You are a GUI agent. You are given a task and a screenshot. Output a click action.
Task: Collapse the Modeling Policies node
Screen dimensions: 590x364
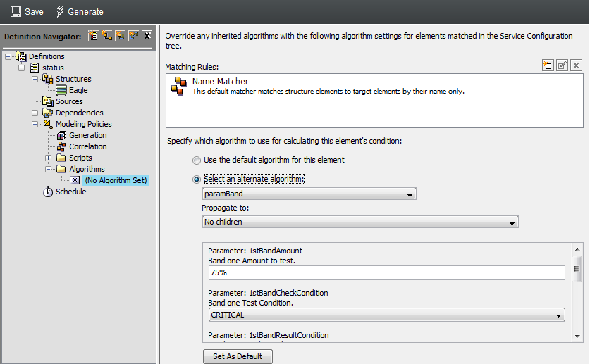pyautogui.click(x=35, y=125)
